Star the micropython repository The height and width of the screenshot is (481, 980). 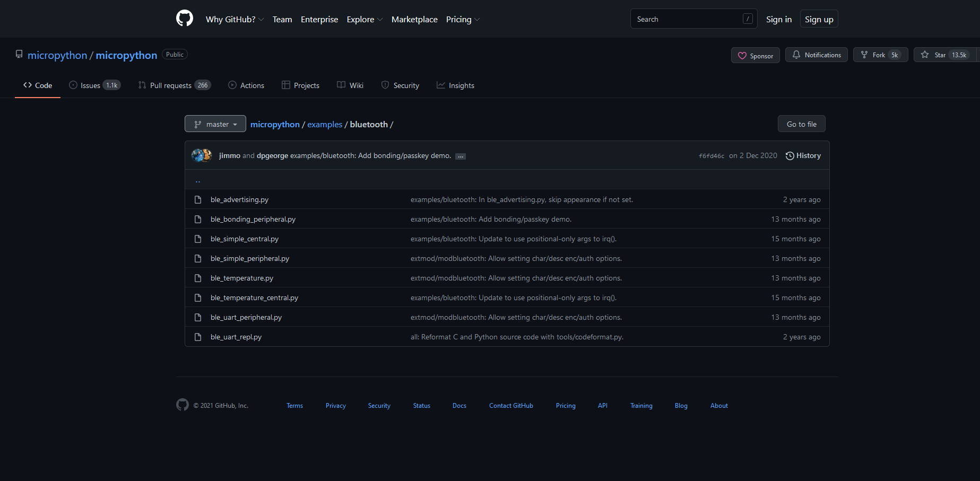(946, 55)
